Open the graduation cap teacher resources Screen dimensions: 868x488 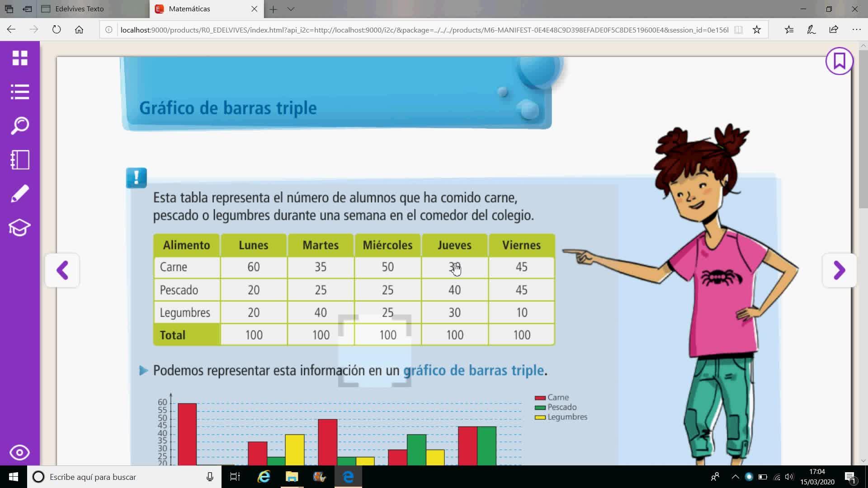[20, 228]
